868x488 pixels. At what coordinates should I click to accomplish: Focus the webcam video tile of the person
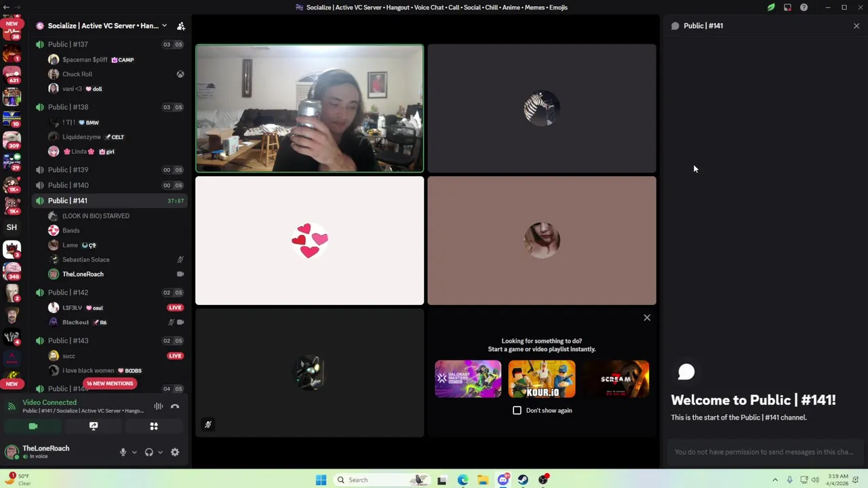point(309,108)
